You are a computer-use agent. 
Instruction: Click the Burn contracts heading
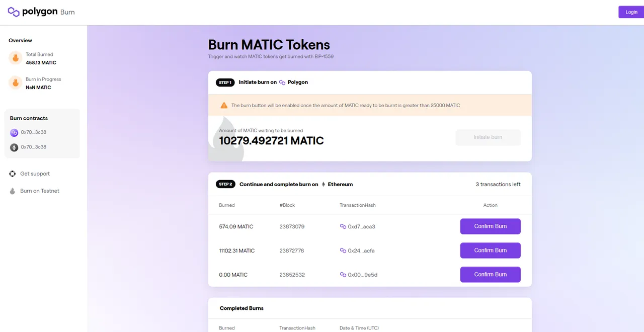pyautogui.click(x=29, y=118)
